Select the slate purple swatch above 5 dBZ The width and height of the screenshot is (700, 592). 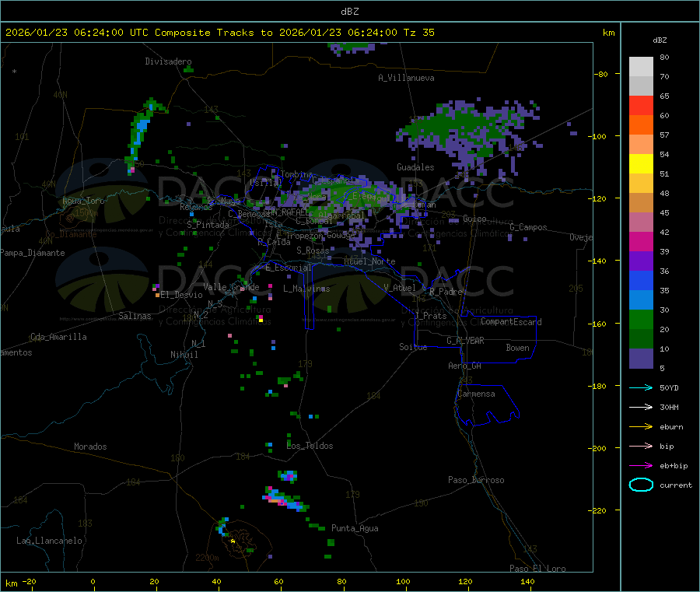click(x=641, y=359)
